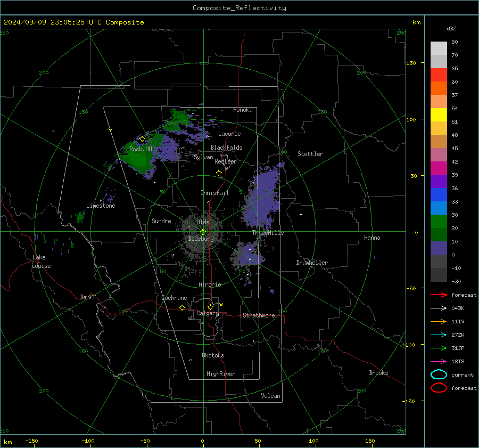The height and width of the screenshot is (448, 479).
Task: Select the Limestone label
Action: 101,206
